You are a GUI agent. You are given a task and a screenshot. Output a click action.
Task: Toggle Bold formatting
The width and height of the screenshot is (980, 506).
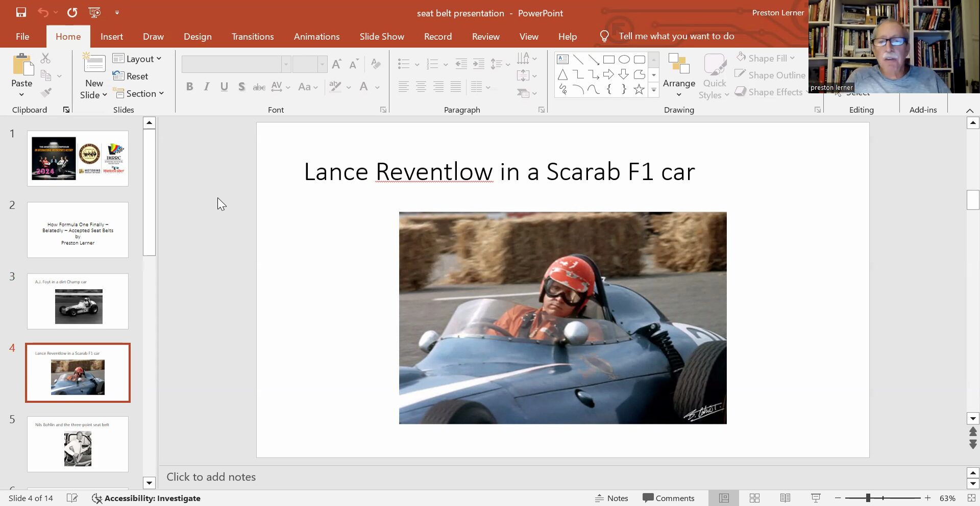pyautogui.click(x=189, y=87)
